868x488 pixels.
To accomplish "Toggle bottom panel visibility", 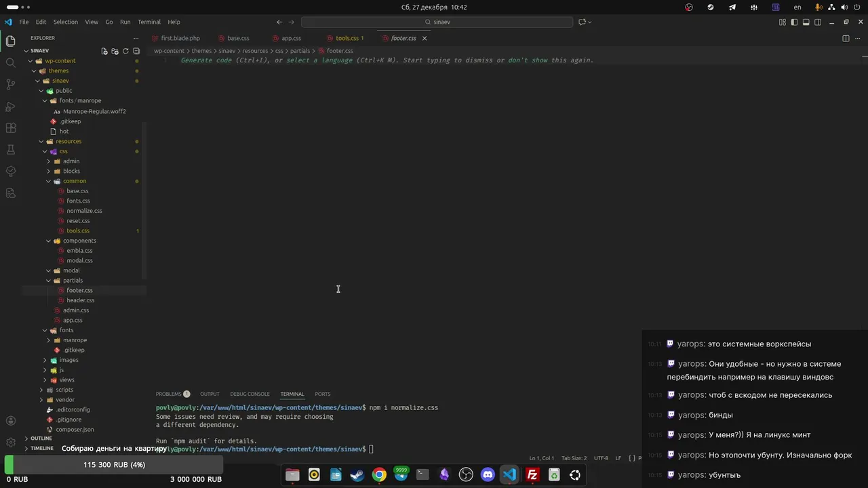I will (x=806, y=22).
